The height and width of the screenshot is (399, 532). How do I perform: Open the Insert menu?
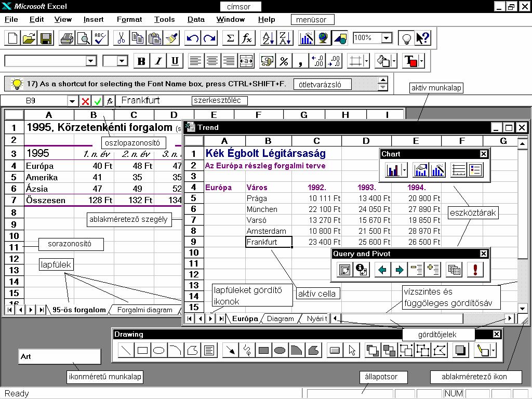(94, 19)
